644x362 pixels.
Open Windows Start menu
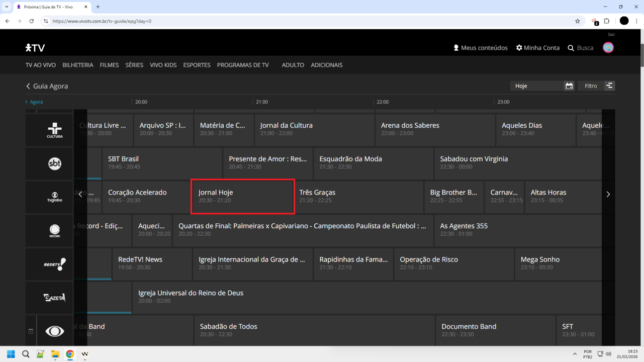point(11,354)
